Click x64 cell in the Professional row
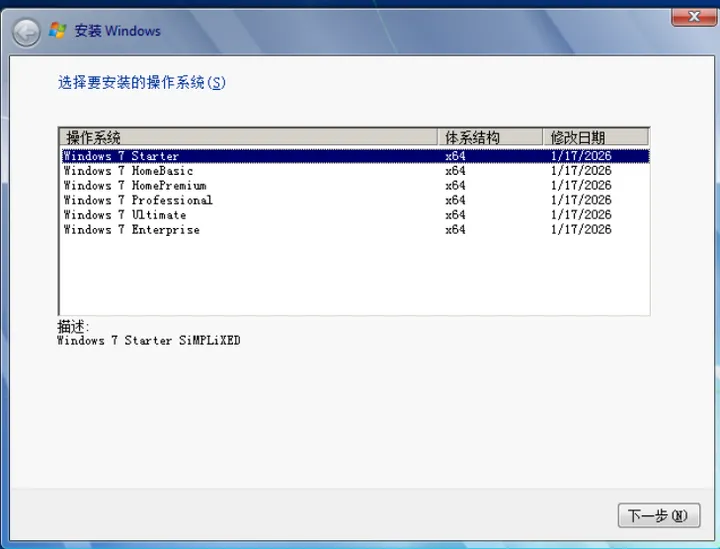 (455, 200)
